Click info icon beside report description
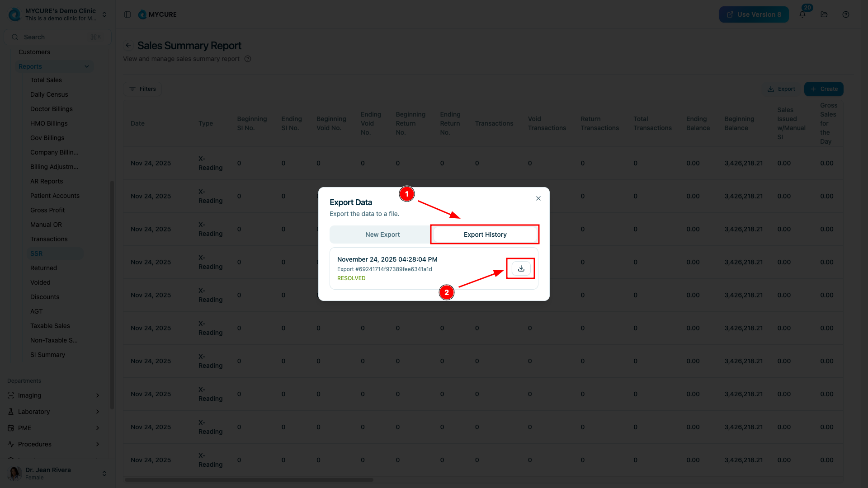 pos(248,59)
